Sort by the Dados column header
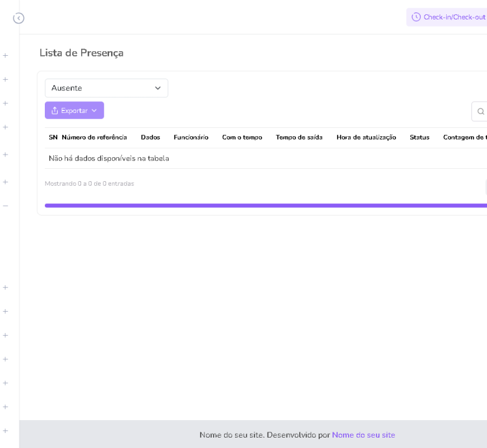The image size is (487, 448). coord(150,138)
